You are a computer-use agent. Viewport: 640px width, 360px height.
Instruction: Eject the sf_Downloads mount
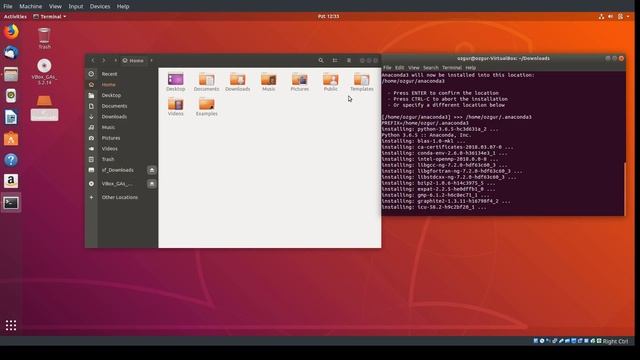pos(151,170)
